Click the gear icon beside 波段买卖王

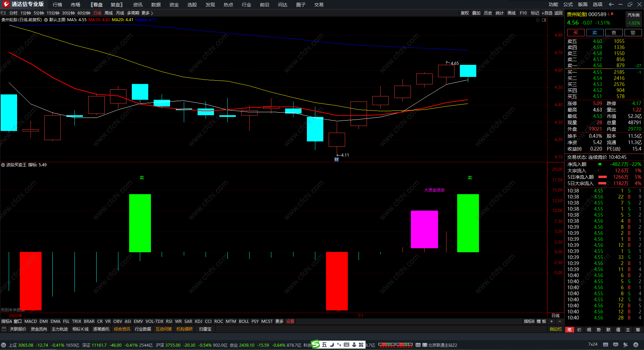[x=3, y=165]
